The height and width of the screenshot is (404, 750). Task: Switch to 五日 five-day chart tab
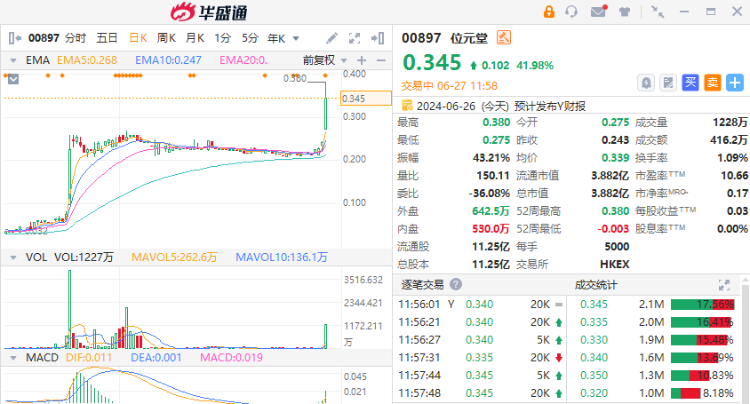pos(107,38)
